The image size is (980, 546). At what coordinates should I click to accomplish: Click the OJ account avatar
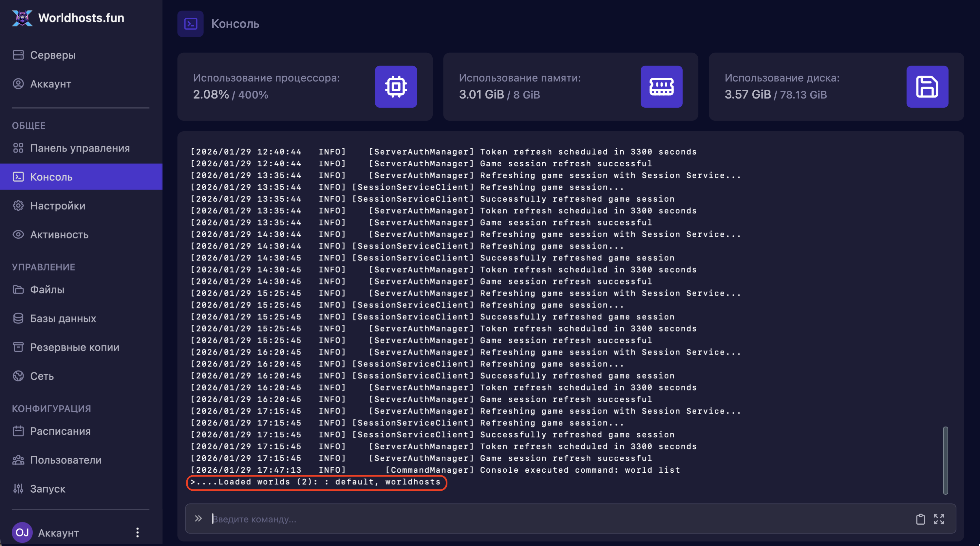click(x=22, y=532)
